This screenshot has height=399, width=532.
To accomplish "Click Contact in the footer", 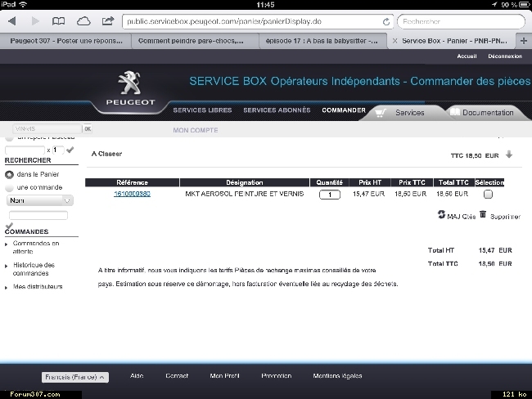I will [x=177, y=376].
